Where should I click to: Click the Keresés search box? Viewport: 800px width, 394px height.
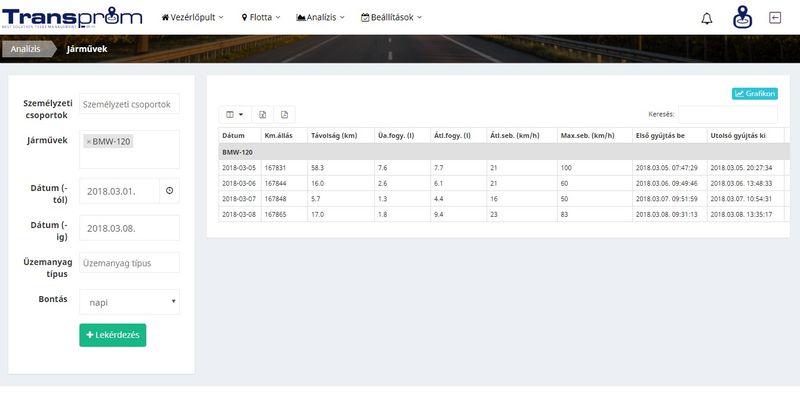tap(728, 114)
